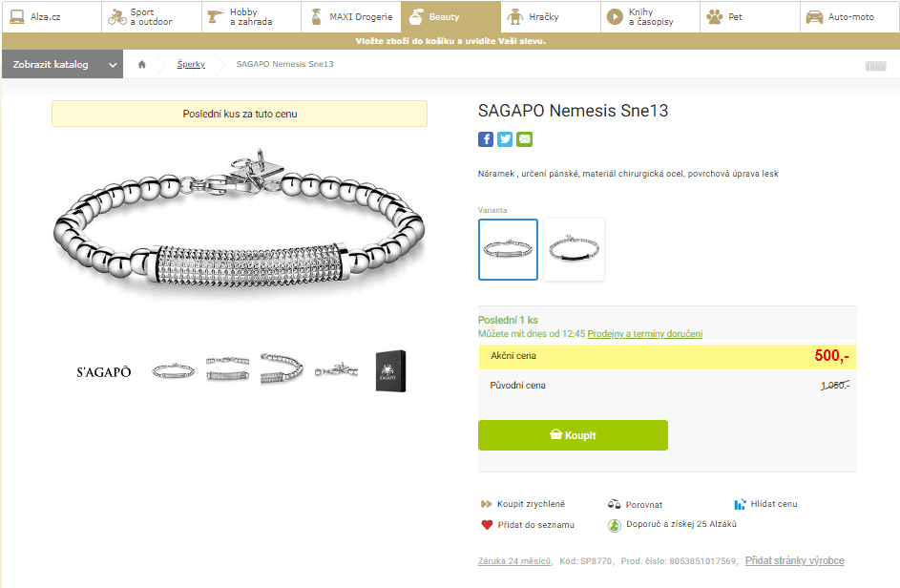
Task: View the black box packaging thumbnail
Action: point(391,370)
